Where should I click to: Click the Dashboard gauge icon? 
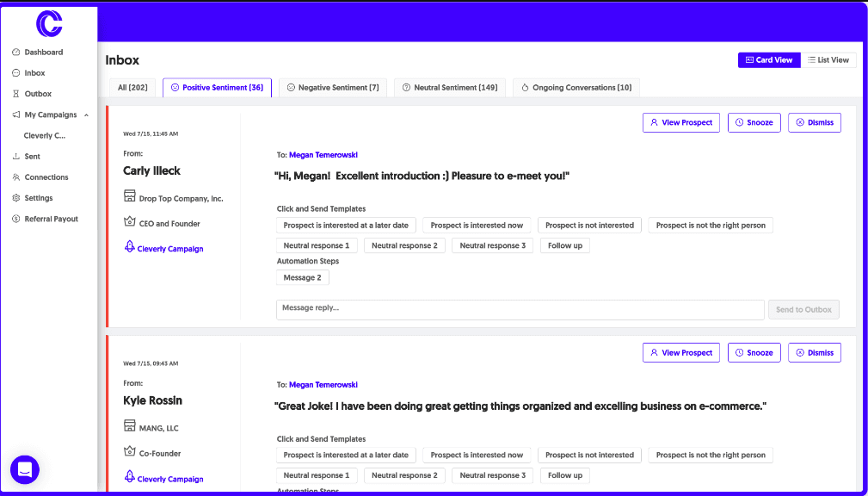point(15,52)
